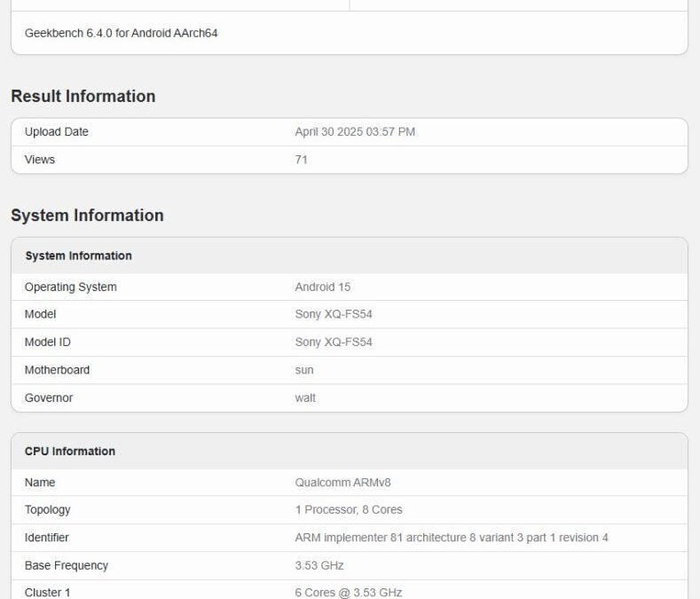Click the Motherboard value sun
This screenshot has width=700, height=599.
point(304,370)
